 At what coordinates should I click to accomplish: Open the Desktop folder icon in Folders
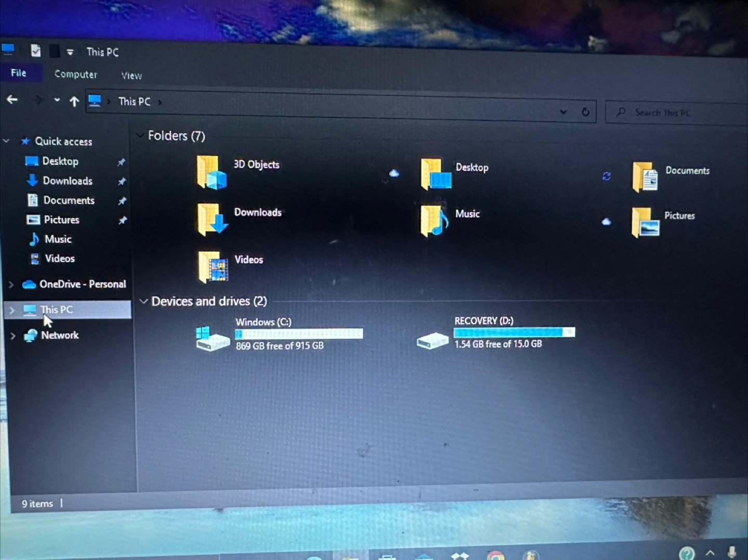[x=435, y=175]
